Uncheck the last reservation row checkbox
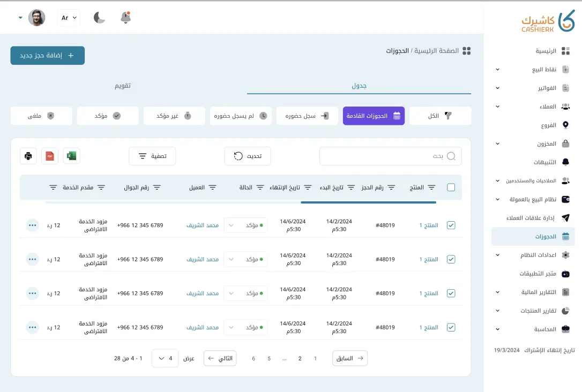The height and width of the screenshot is (392, 582). [451, 327]
